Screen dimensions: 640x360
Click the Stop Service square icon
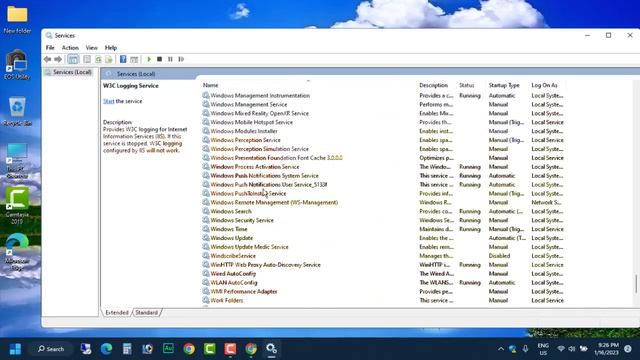pyautogui.click(x=160, y=59)
